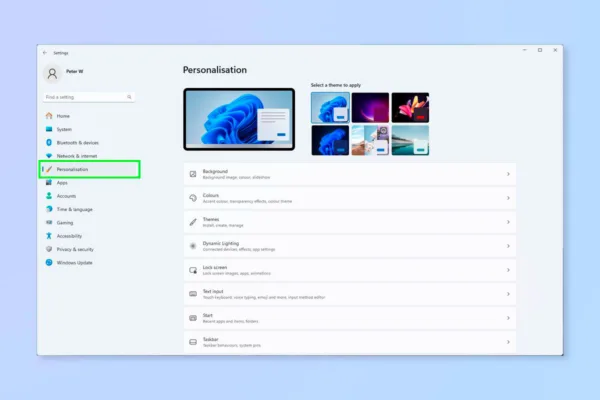Expand Colours row chevron
The width and height of the screenshot is (600, 400).
[508, 198]
